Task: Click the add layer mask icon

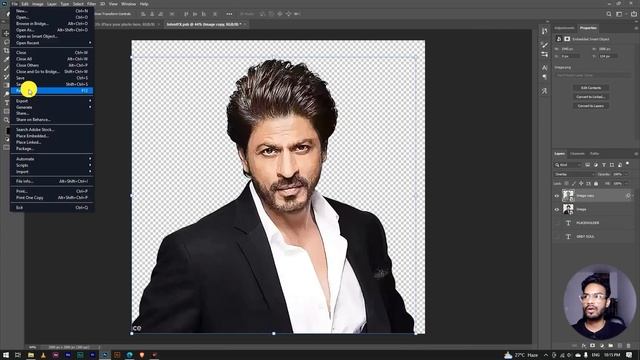Action: point(592,346)
